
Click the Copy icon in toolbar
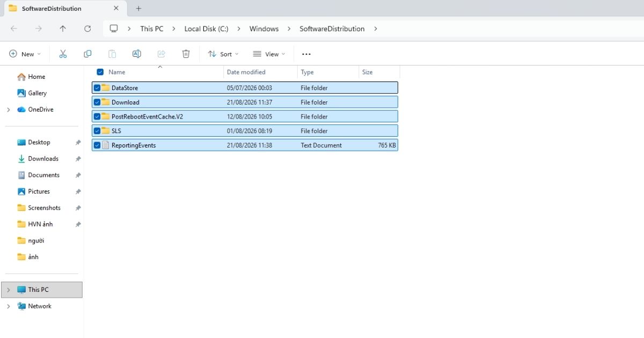click(x=87, y=54)
